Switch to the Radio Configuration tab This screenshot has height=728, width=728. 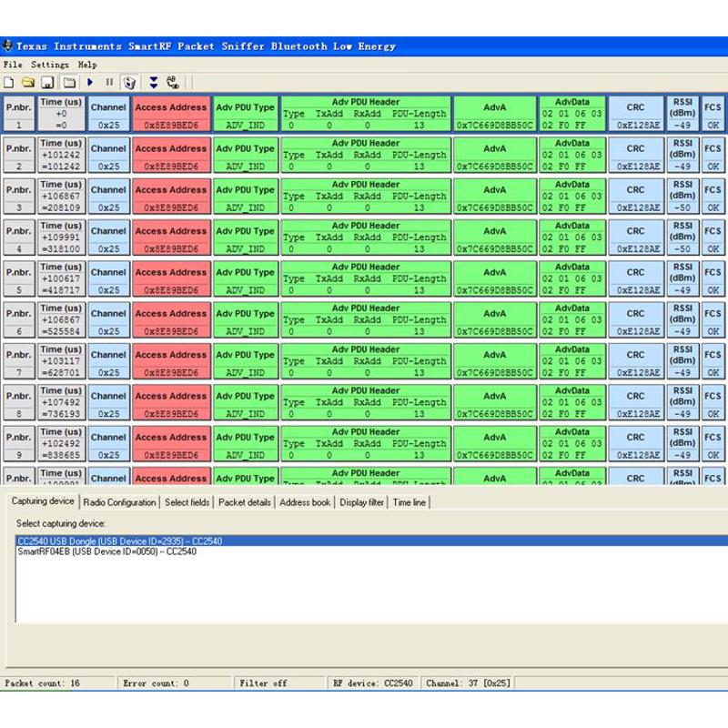coord(119,502)
